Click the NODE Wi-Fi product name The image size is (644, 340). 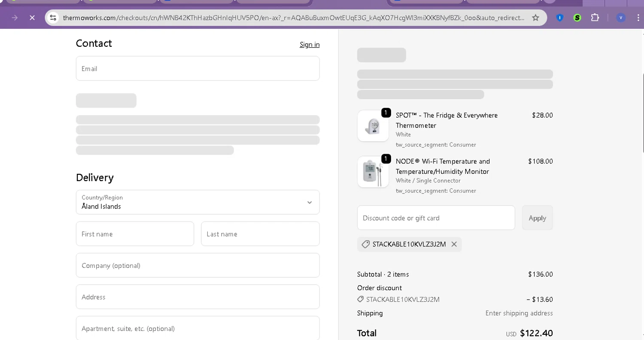[443, 166]
